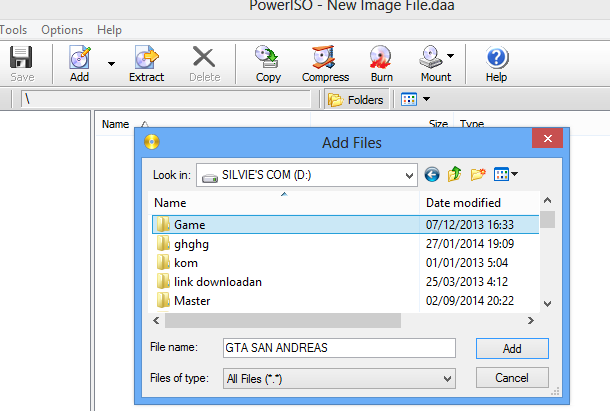610x411 pixels.
Task: Click the File name input field
Action: [339, 348]
